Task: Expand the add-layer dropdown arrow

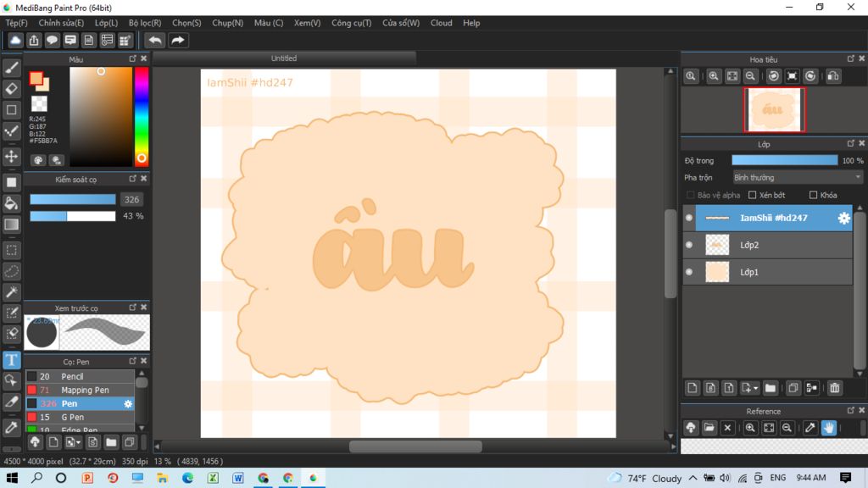Action: pos(755,388)
